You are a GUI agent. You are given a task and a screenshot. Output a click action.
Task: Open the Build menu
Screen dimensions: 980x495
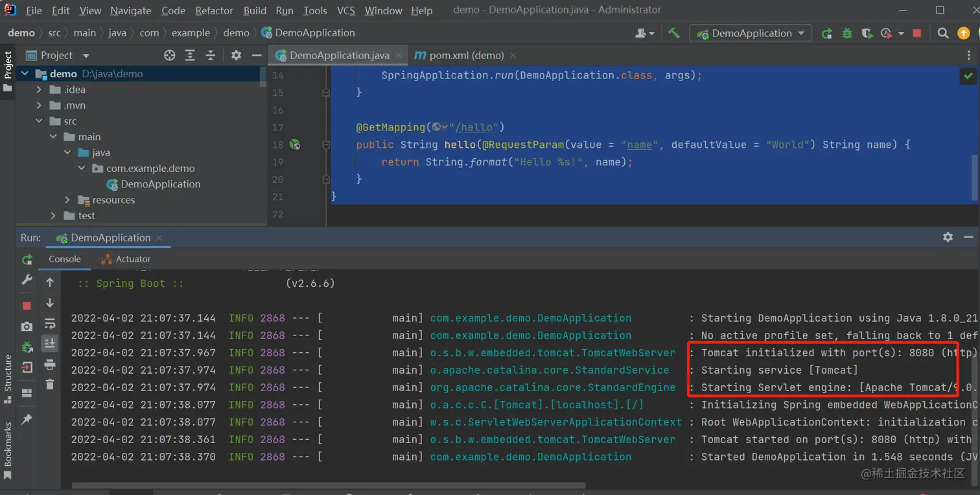(x=255, y=10)
